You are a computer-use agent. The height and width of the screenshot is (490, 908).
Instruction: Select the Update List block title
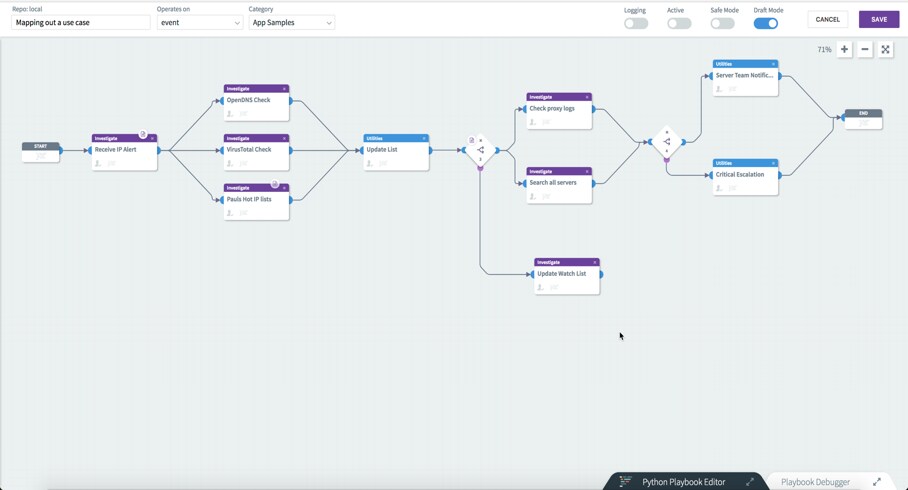[382, 149]
